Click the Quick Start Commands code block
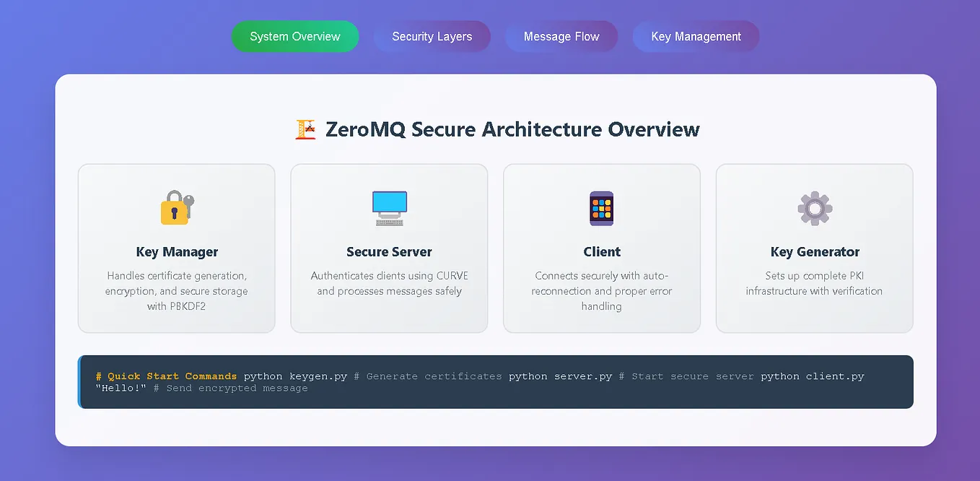The width and height of the screenshot is (980, 481). point(496,381)
